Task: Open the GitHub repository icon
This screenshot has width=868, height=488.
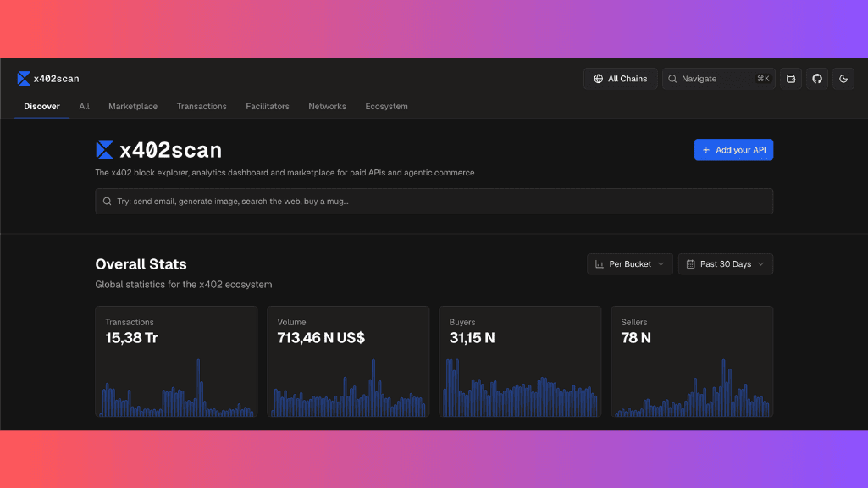Action: [817, 79]
